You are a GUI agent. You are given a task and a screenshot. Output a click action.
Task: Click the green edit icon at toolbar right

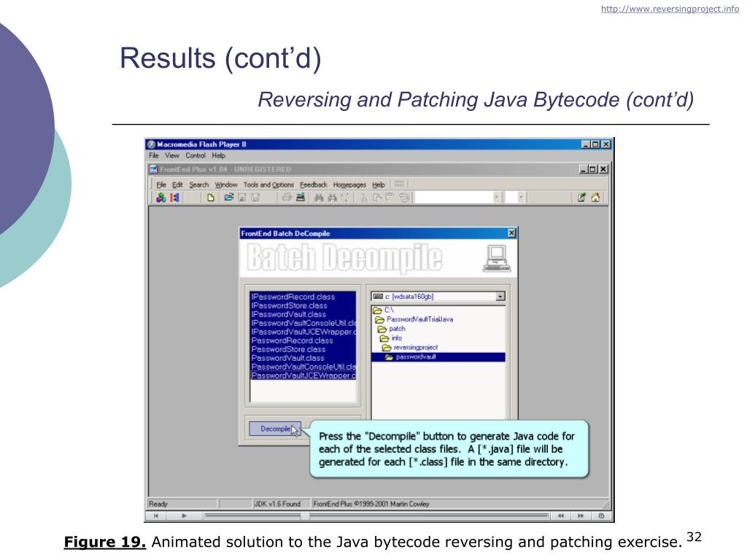(581, 198)
